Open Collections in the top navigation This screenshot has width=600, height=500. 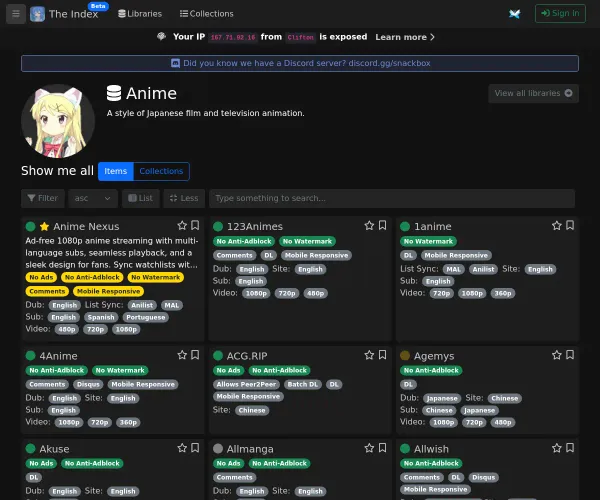pos(207,14)
